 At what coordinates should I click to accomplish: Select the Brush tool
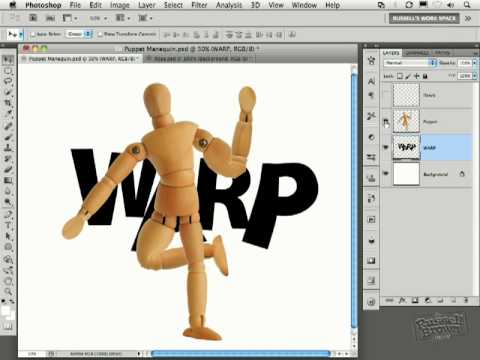pos(8,136)
